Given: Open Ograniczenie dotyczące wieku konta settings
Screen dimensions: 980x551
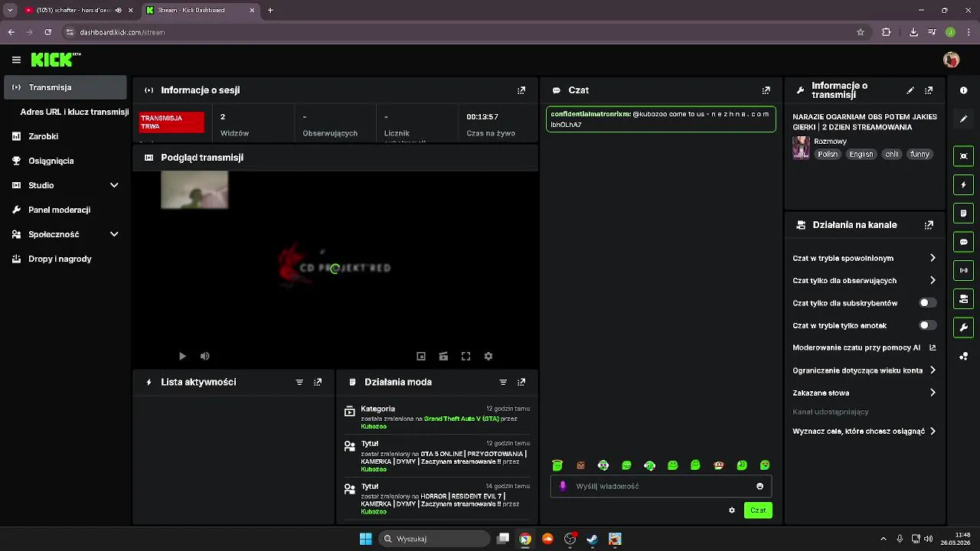Looking at the screenshot, I should [864, 370].
